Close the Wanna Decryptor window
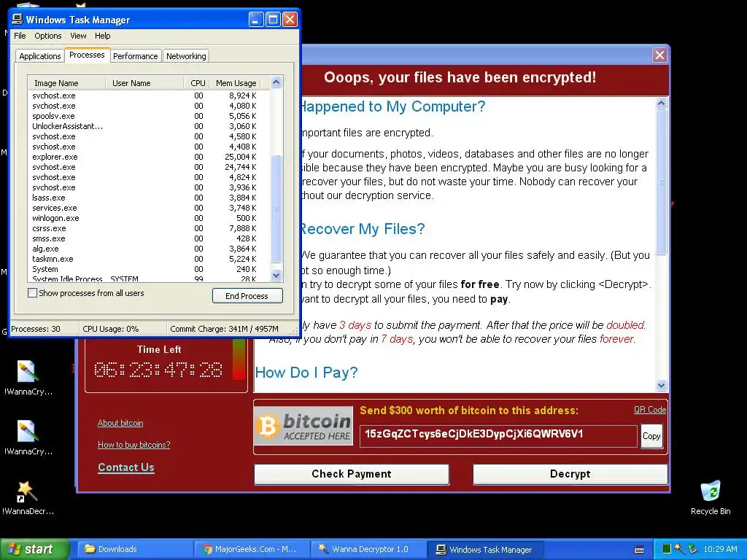Screen dimensions: 747x560 [x=659, y=55]
